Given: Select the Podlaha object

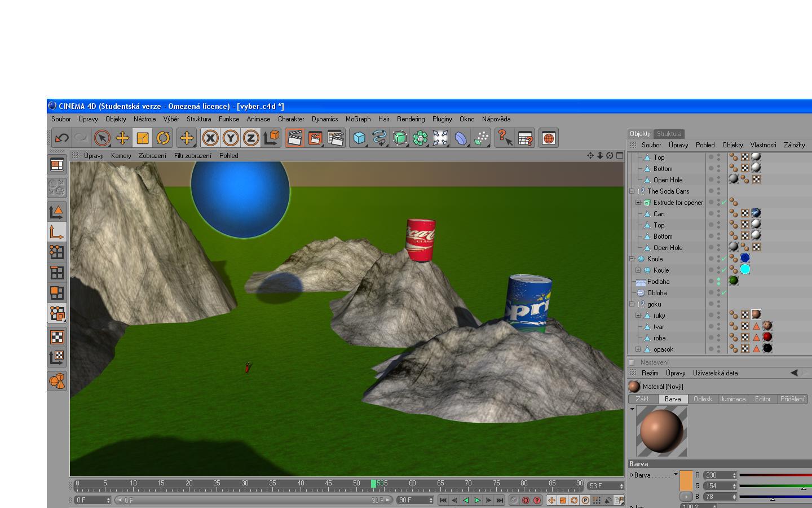Looking at the screenshot, I should coord(659,282).
